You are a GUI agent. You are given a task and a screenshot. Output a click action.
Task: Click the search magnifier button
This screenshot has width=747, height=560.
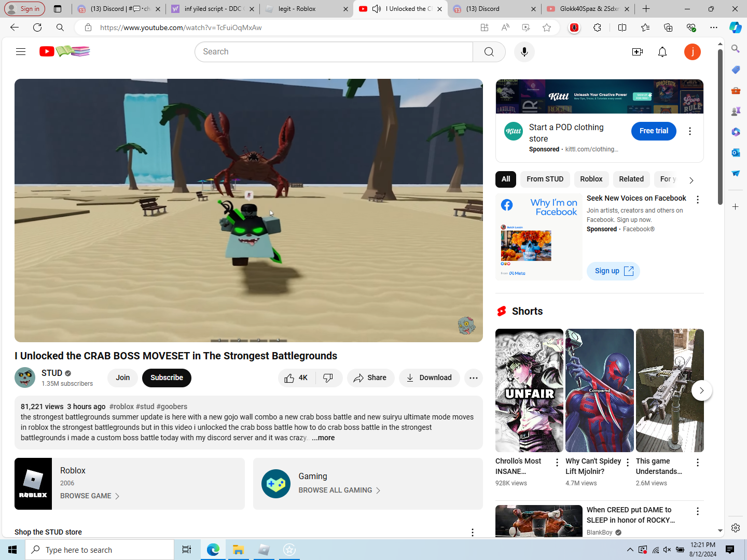pyautogui.click(x=489, y=52)
